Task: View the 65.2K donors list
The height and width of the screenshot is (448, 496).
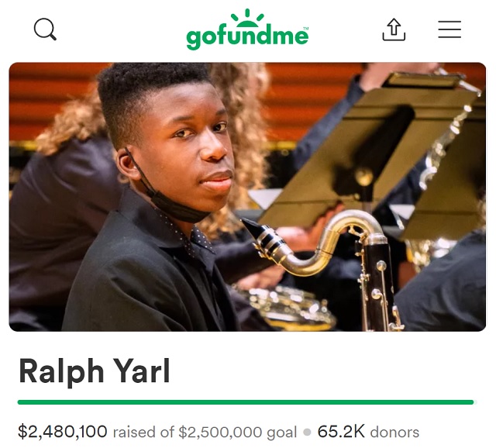Action: coord(368,432)
